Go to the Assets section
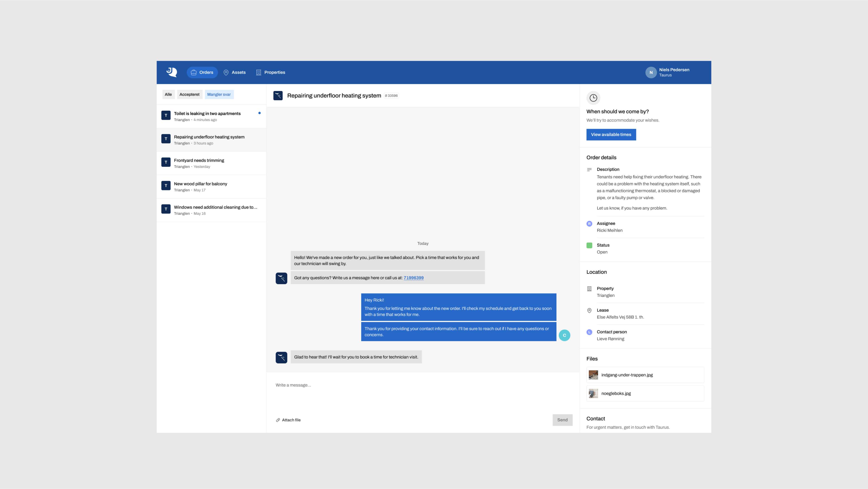 click(235, 72)
